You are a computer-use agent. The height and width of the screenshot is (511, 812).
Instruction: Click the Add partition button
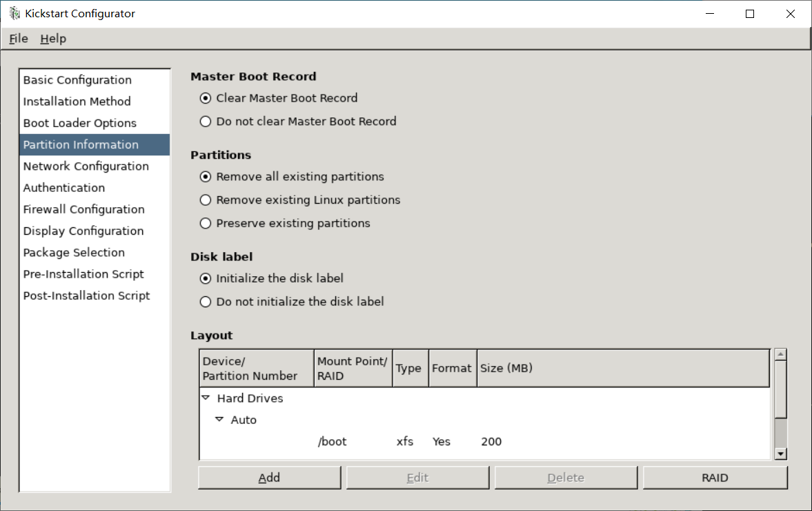coord(269,478)
